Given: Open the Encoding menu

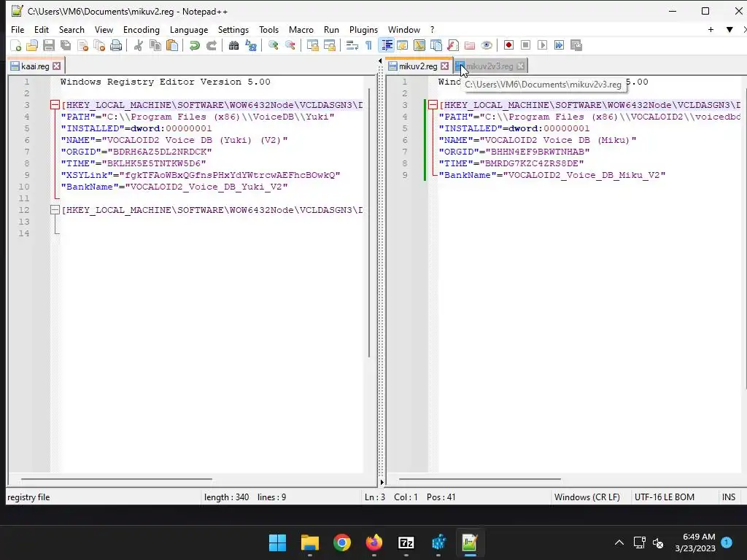Looking at the screenshot, I should pyautogui.click(x=142, y=29).
